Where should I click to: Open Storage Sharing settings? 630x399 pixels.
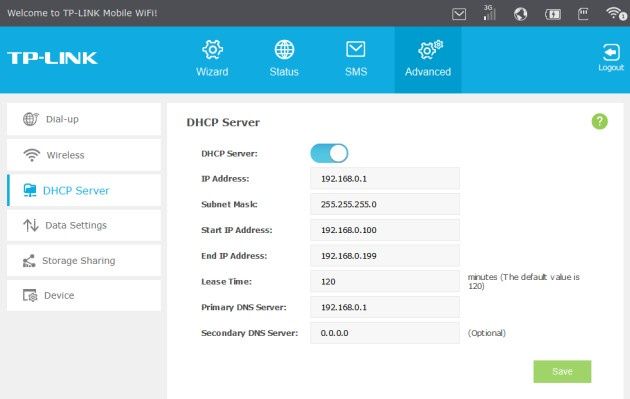84,260
